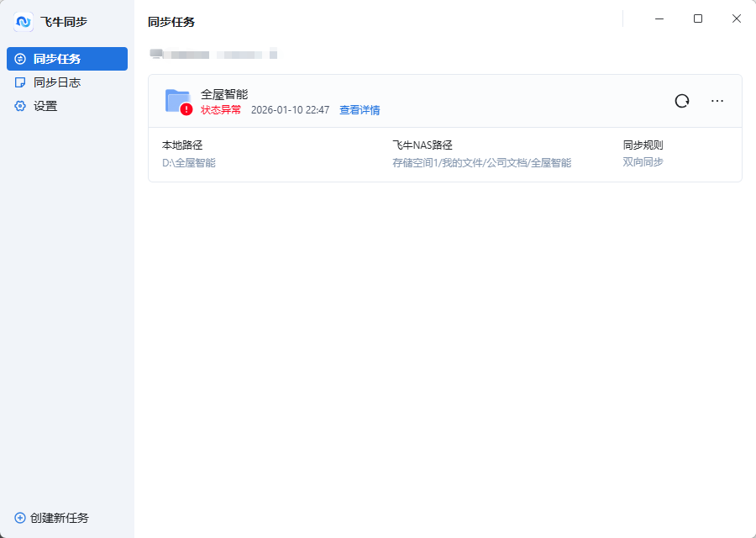Minimize the 飞牛同步 window
The image size is (756, 538).
tap(659, 18)
